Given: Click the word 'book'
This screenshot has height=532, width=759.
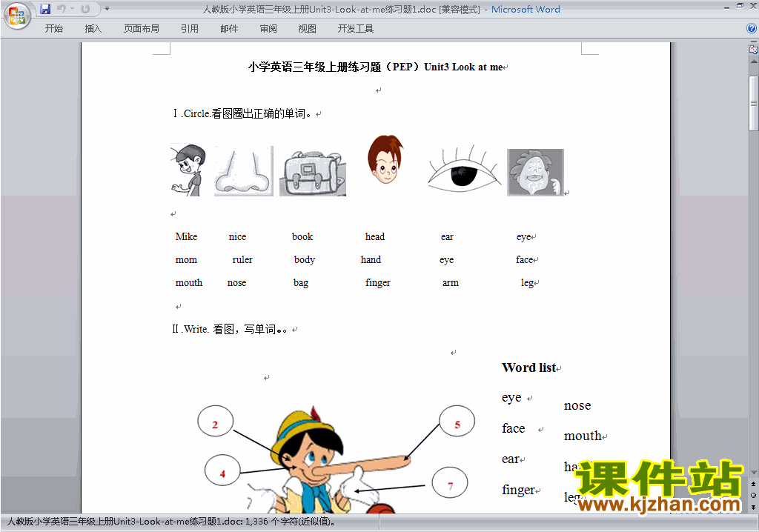Looking at the screenshot, I should pos(302,236).
